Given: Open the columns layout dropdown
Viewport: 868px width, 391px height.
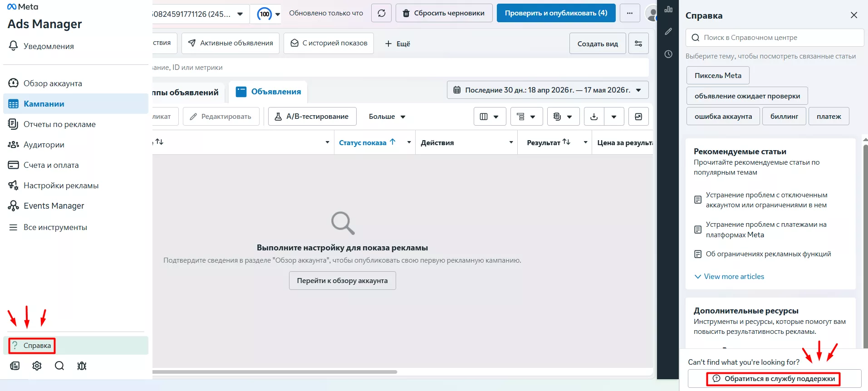Looking at the screenshot, I should (x=490, y=117).
